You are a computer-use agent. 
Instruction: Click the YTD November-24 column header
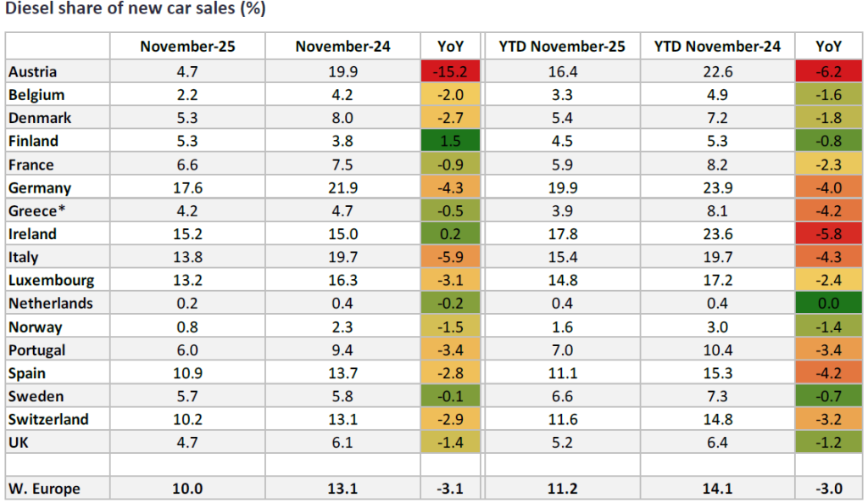click(717, 46)
